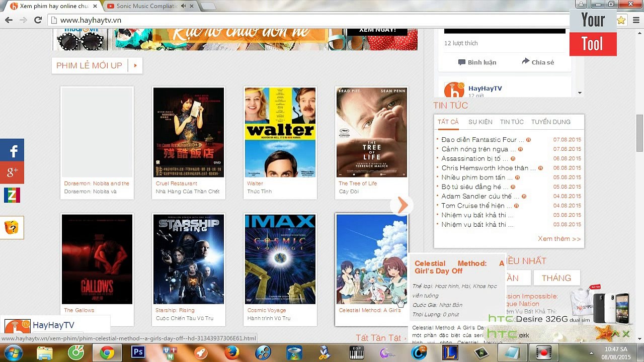
Task: Open news: Đạo diễn Fantastic Four
Action: (x=482, y=140)
